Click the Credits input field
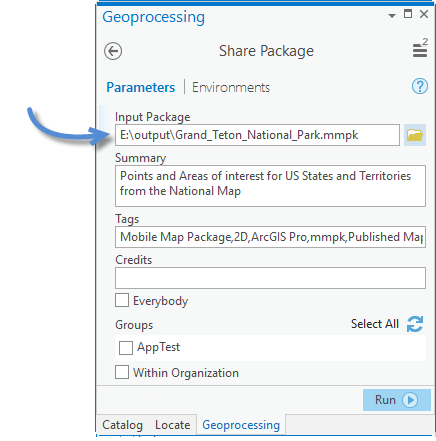This screenshot has width=436, height=441. (x=270, y=278)
